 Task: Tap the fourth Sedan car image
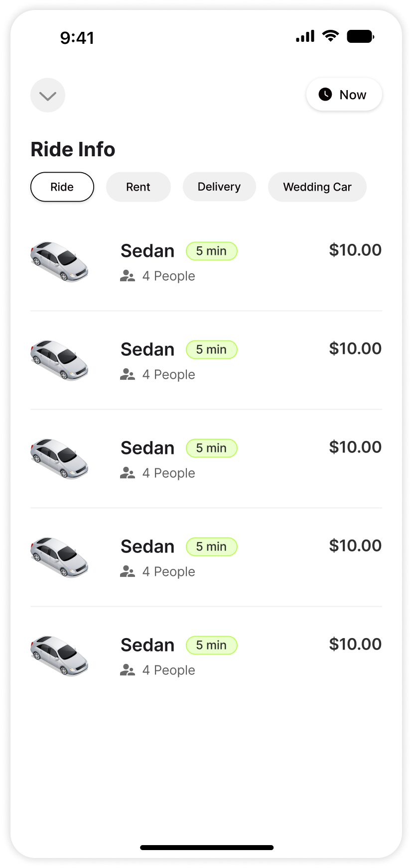pos(59,557)
